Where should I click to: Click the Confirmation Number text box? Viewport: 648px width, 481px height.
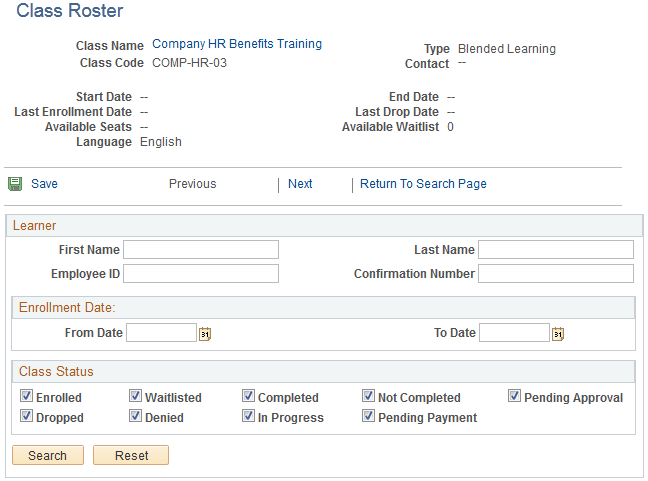pyautogui.click(x=556, y=274)
